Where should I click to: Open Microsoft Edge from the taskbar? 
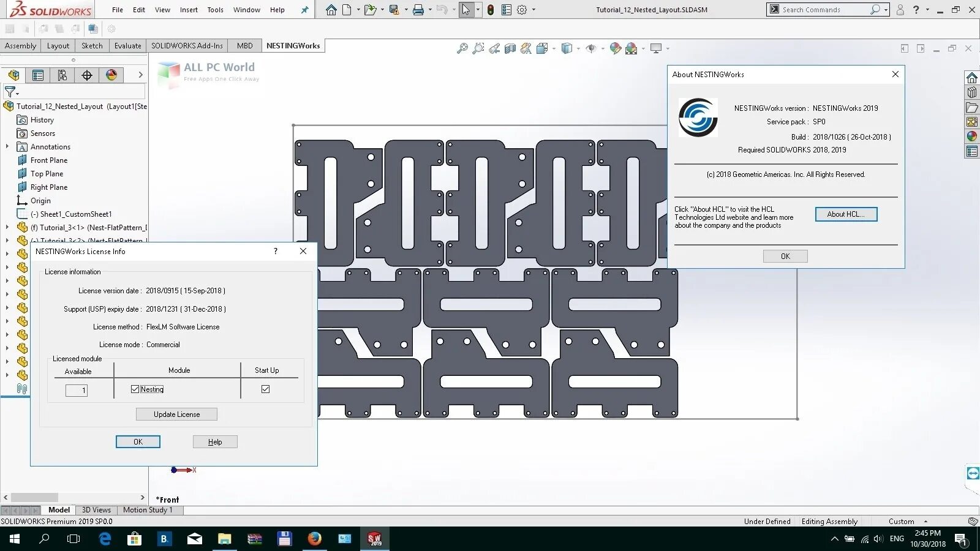(x=105, y=539)
